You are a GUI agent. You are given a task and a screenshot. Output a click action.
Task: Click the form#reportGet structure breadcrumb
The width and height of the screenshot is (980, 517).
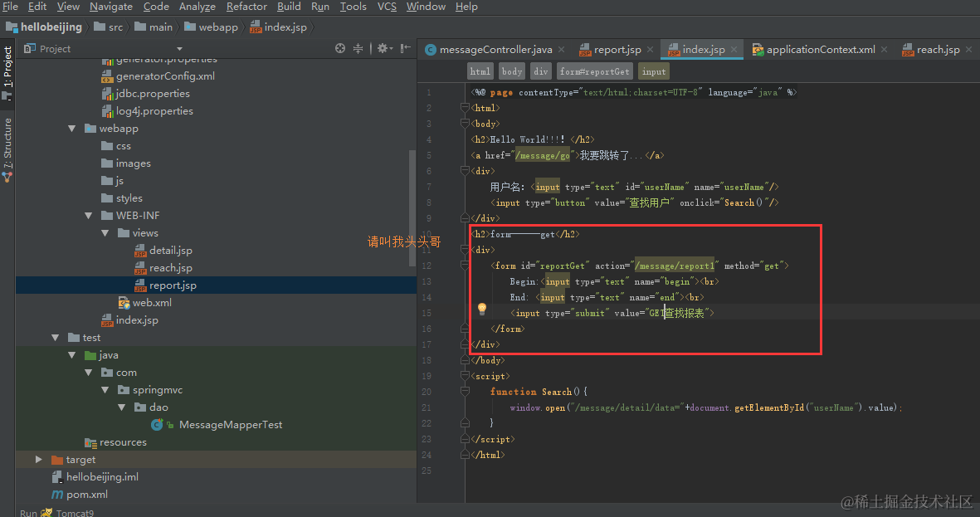coord(594,71)
